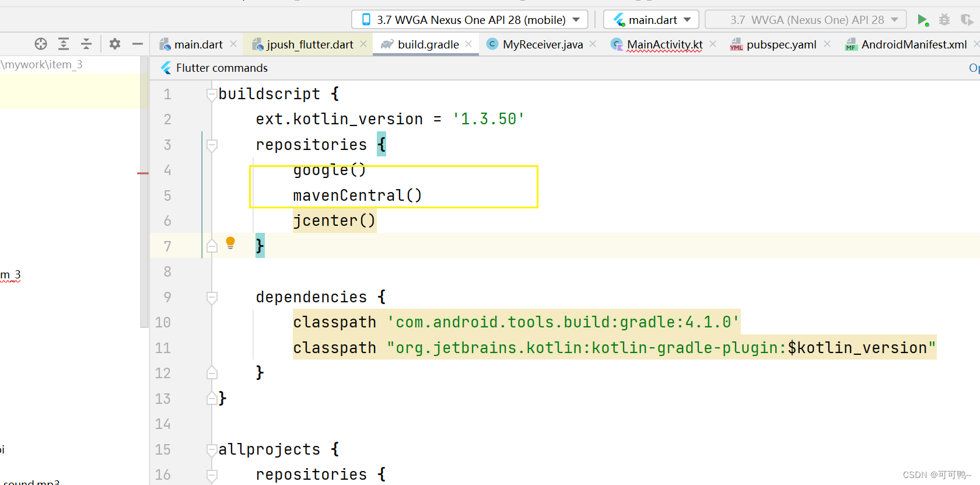Click the allprojects keyword on line 15

pyautogui.click(x=269, y=449)
